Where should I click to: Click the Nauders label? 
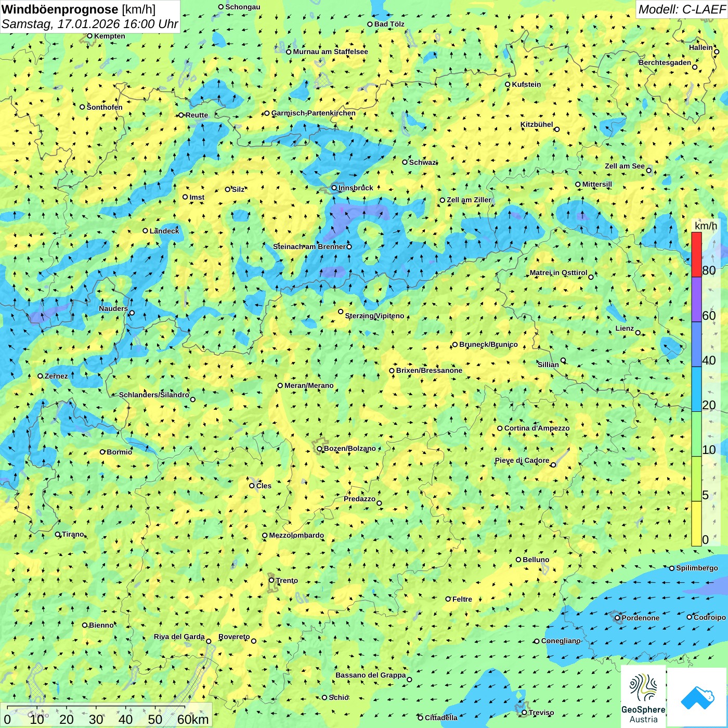click(x=113, y=308)
